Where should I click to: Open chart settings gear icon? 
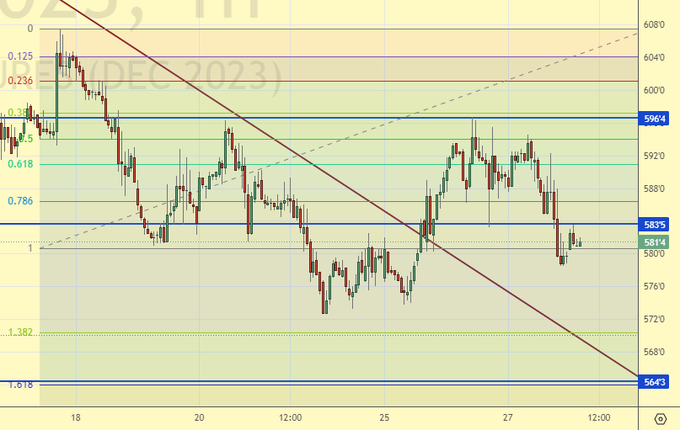pos(659,418)
